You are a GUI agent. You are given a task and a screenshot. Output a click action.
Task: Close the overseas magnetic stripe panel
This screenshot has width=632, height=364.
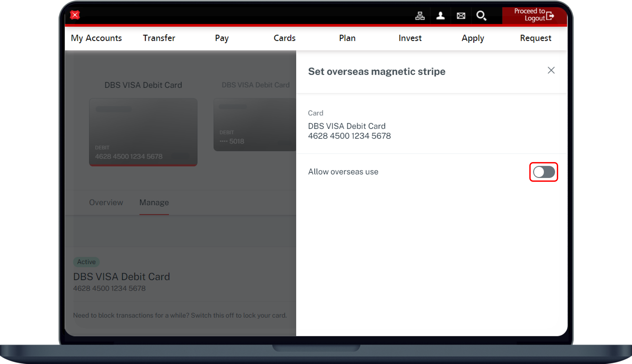tap(551, 70)
